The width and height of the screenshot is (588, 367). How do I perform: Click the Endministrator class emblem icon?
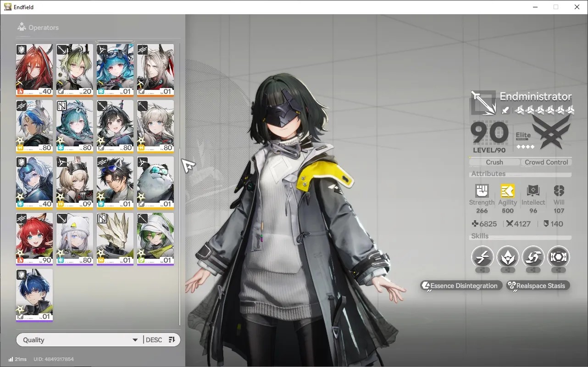[483, 103]
